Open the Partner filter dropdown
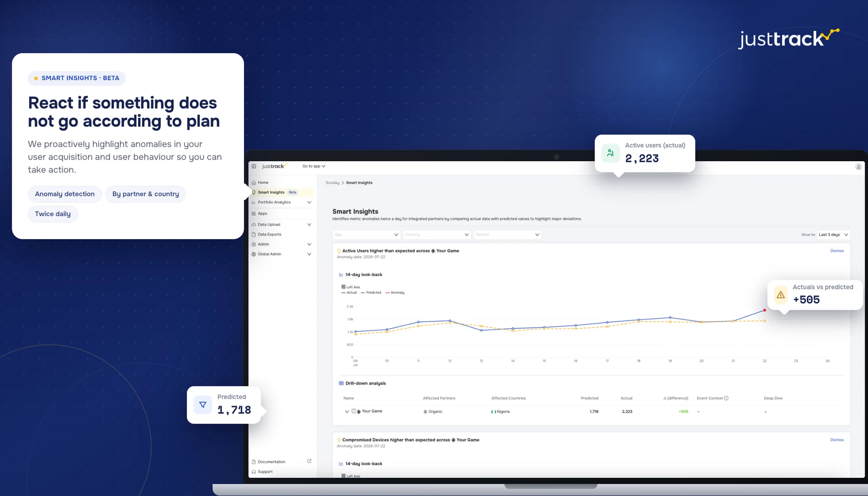Viewport: 868px width, 496px height. [507, 235]
